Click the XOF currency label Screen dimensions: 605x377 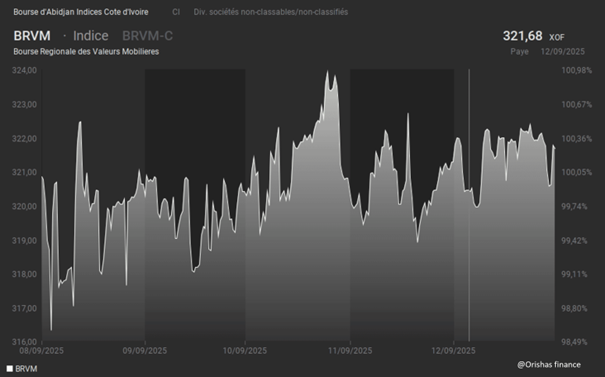(557, 37)
